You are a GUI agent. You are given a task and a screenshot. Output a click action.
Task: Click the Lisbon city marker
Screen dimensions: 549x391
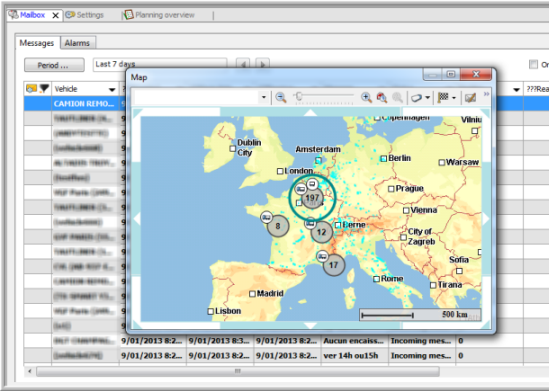click(210, 311)
